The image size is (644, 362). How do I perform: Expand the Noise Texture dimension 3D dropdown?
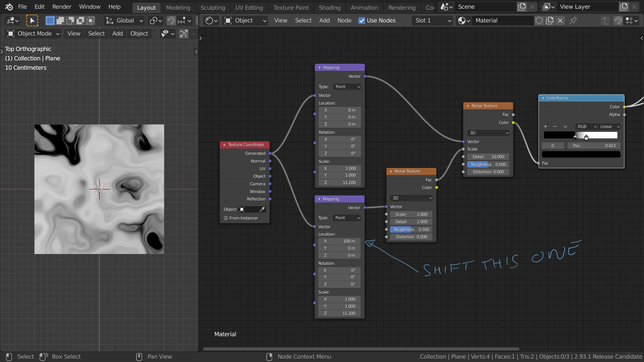411,197
